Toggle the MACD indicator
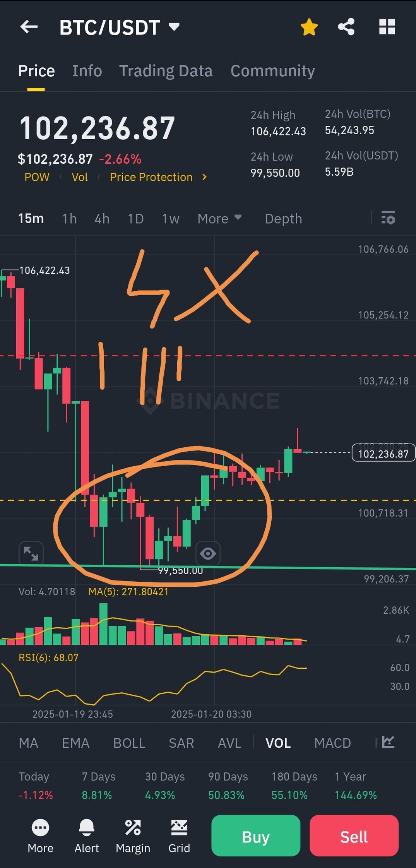The width and height of the screenshot is (416, 868). 332,743
